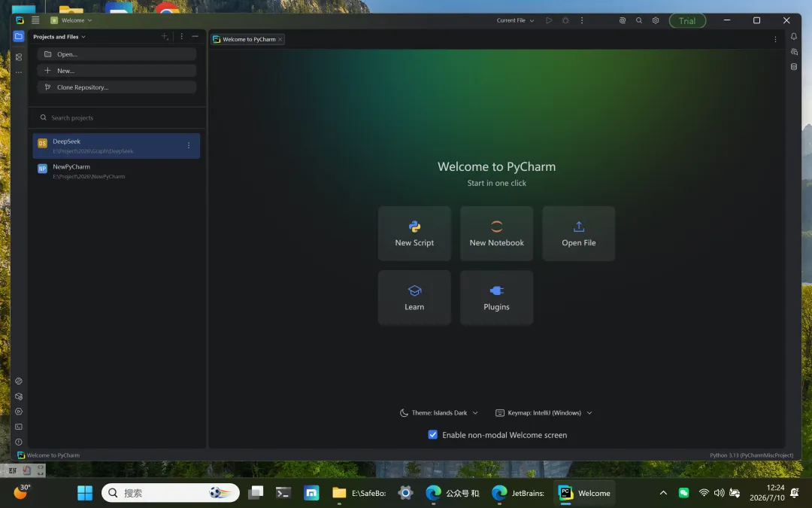The image size is (812, 508).
Task: Open the main hamburger menu
Action: coord(35,20)
